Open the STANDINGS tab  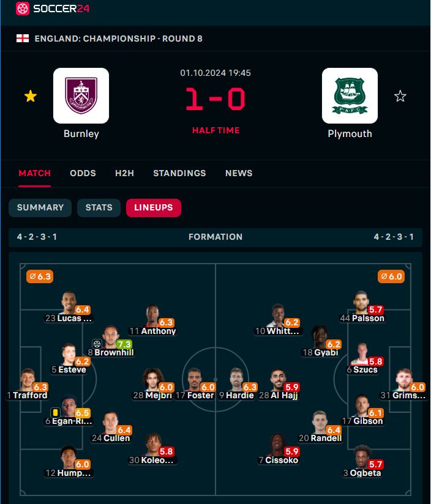(x=179, y=173)
